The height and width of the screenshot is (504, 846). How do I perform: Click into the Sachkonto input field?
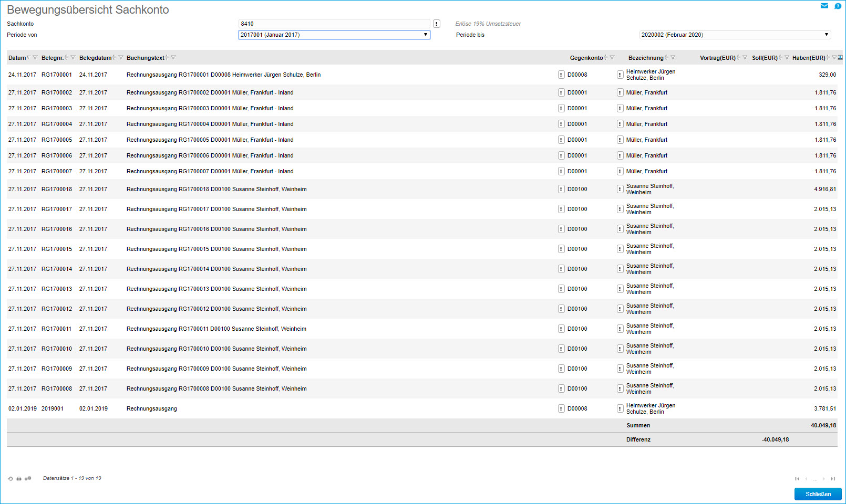(334, 24)
